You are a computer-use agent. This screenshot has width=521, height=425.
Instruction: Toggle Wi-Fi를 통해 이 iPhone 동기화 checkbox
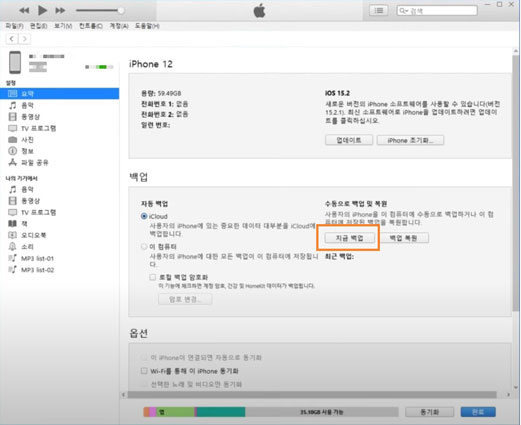point(144,371)
